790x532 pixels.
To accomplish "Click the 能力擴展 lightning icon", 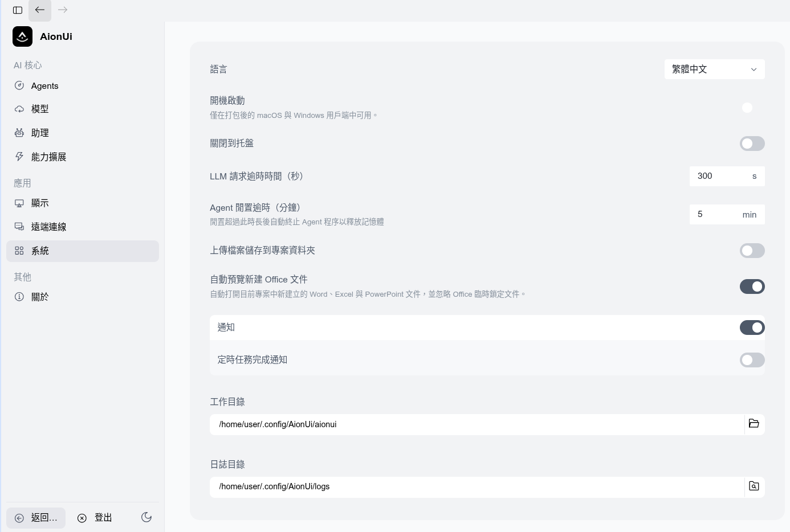I will pyautogui.click(x=19, y=157).
